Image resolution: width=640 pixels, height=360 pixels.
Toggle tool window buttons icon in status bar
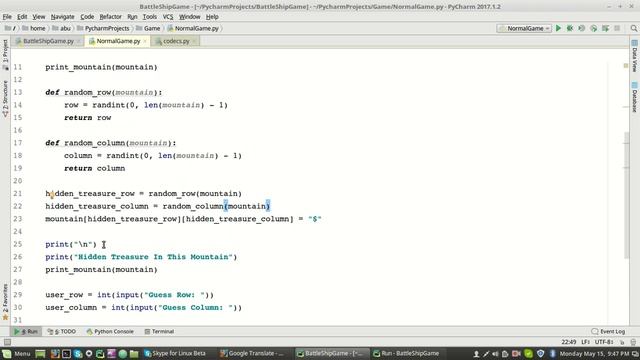(x=7, y=342)
